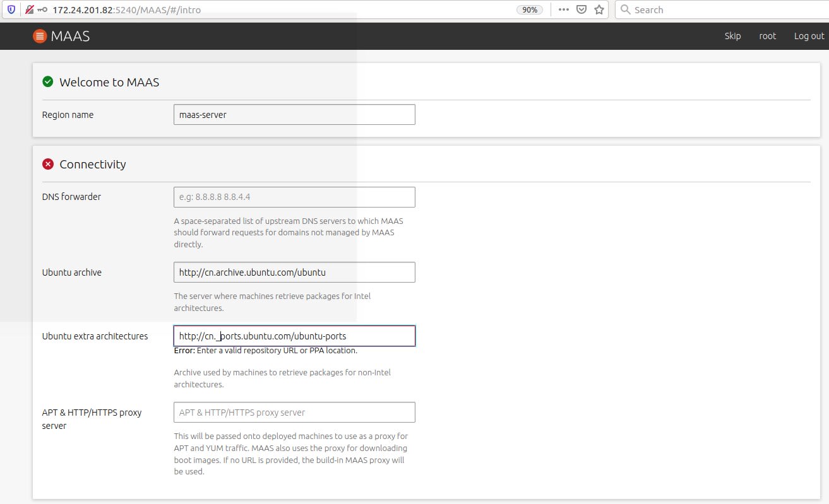Image resolution: width=829 pixels, height=504 pixels.
Task: Click the 'non-Intel architectures' help text
Action: pos(282,378)
